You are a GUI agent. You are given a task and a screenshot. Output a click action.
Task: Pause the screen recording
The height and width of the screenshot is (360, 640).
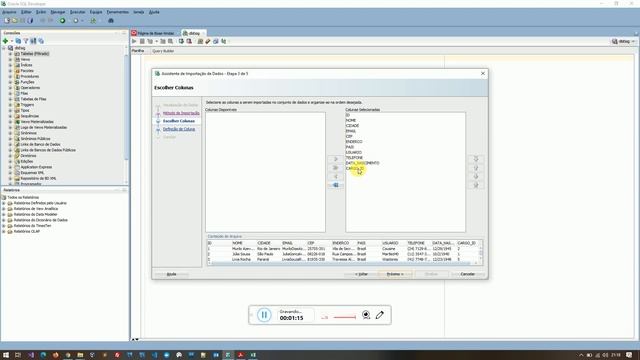click(x=264, y=315)
